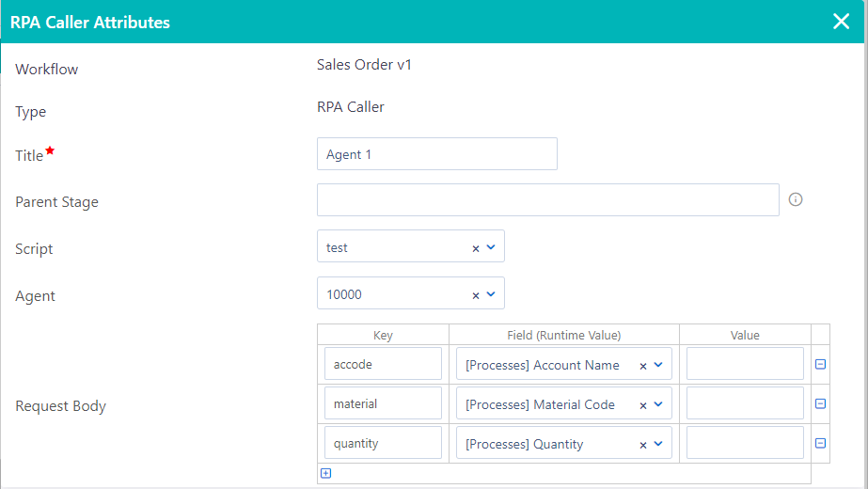
Task: Focus the Title input with 'Agent 1'
Action: coord(436,154)
